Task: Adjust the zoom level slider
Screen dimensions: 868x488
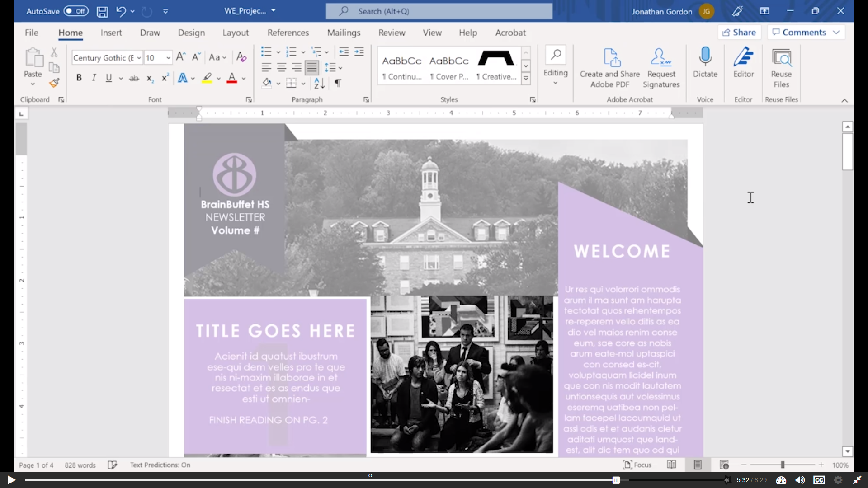Action: (783, 465)
